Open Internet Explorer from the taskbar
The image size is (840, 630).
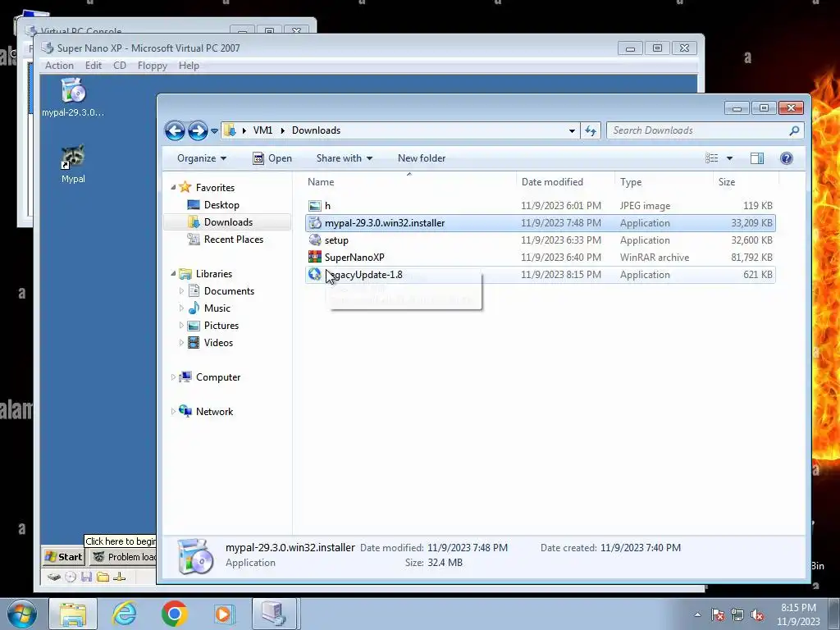(125, 614)
